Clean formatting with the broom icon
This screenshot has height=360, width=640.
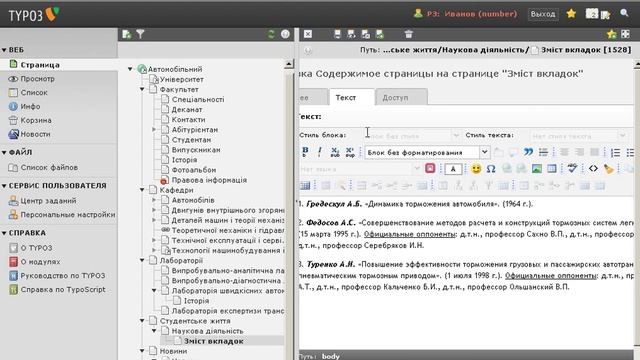(609, 169)
